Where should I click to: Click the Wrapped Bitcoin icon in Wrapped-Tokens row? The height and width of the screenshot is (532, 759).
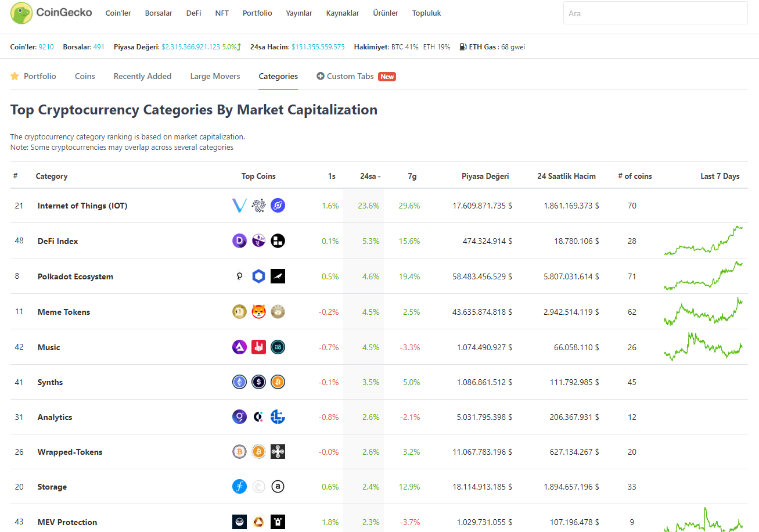click(x=239, y=452)
